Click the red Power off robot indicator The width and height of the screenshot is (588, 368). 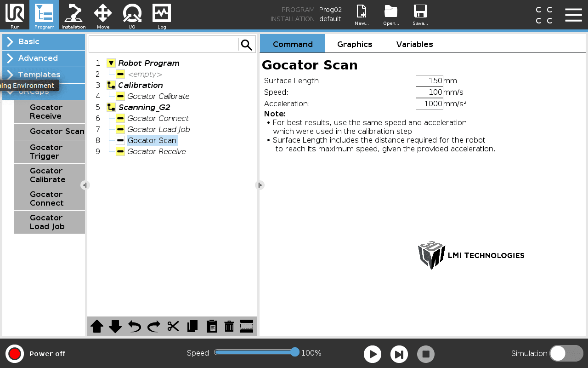click(15, 354)
